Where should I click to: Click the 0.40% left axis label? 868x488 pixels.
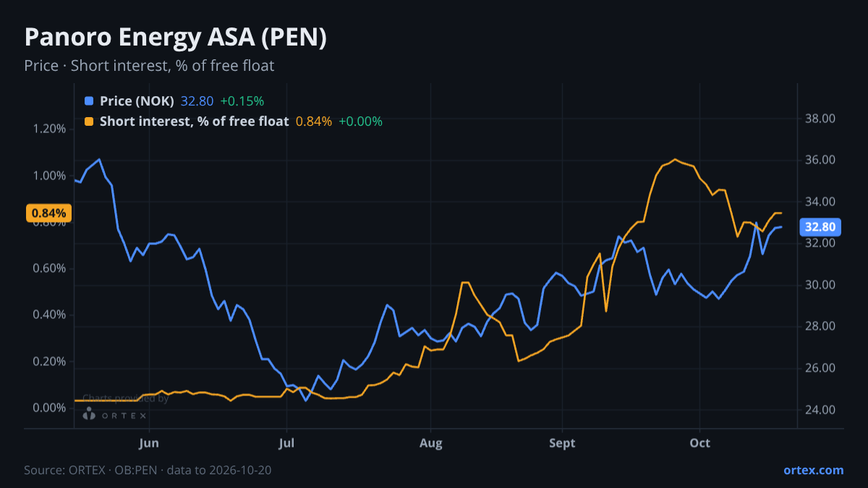point(50,314)
